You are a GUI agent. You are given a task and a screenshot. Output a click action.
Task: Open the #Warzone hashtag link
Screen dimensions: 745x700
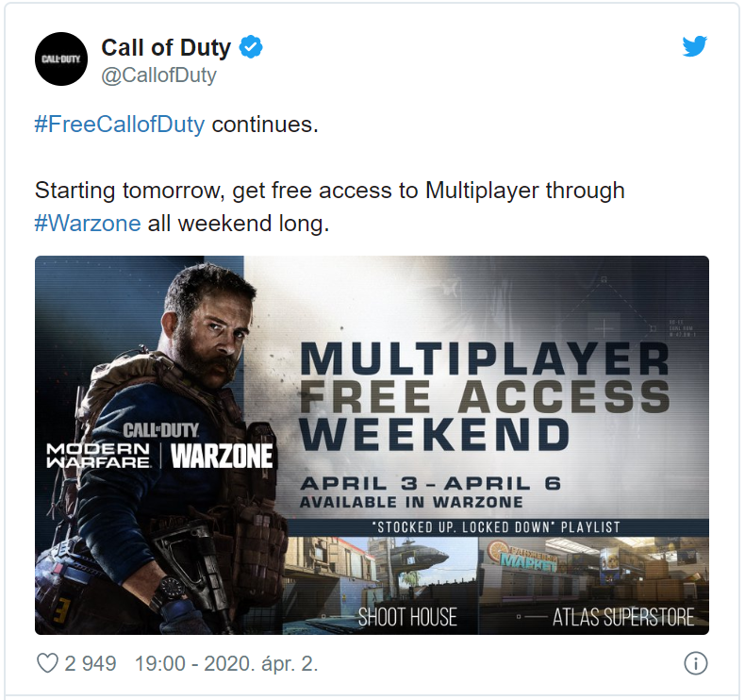point(88,224)
